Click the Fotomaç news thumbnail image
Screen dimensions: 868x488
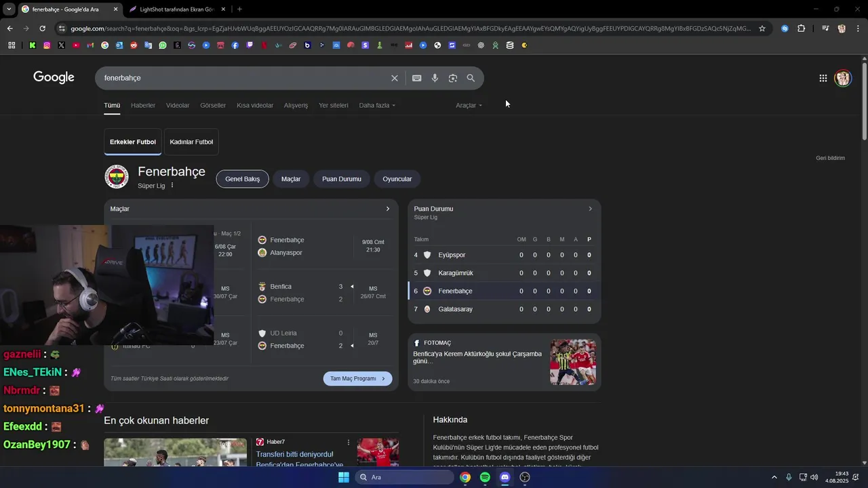coord(573,362)
